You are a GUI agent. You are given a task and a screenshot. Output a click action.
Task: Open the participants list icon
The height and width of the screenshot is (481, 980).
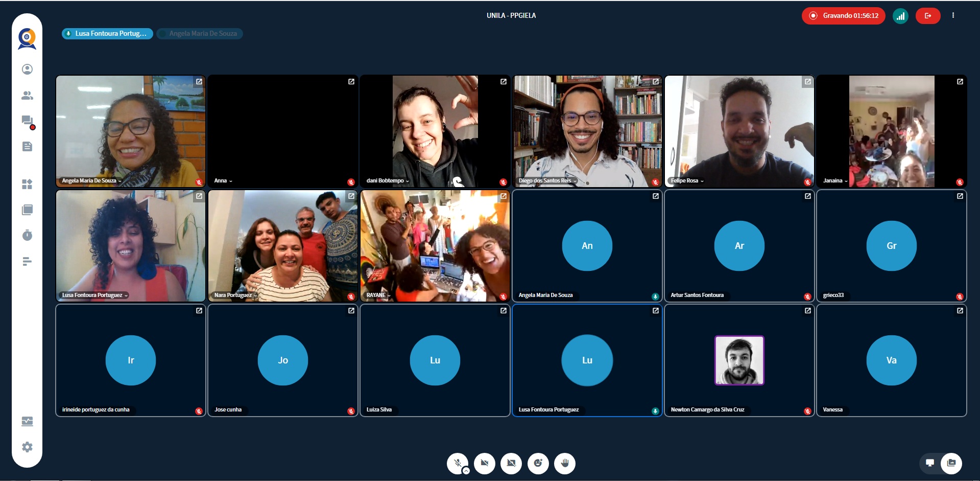(27, 96)
